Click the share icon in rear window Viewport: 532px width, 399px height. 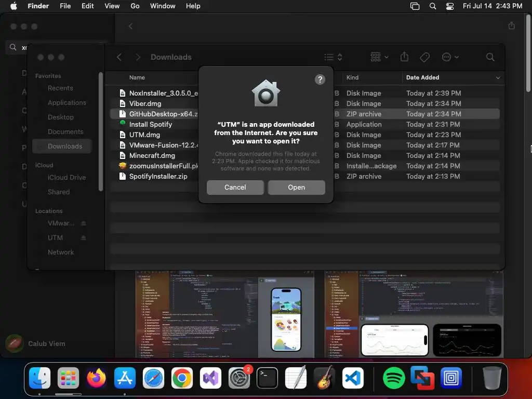512,26
